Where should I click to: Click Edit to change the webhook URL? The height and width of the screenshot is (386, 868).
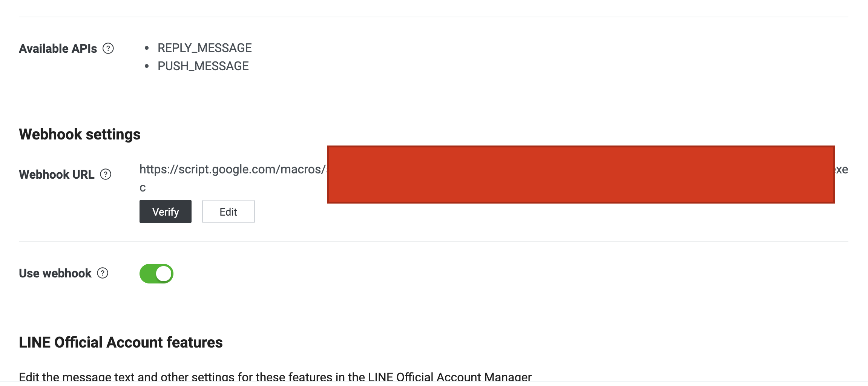pyautogui.click(x=228, y=211)
